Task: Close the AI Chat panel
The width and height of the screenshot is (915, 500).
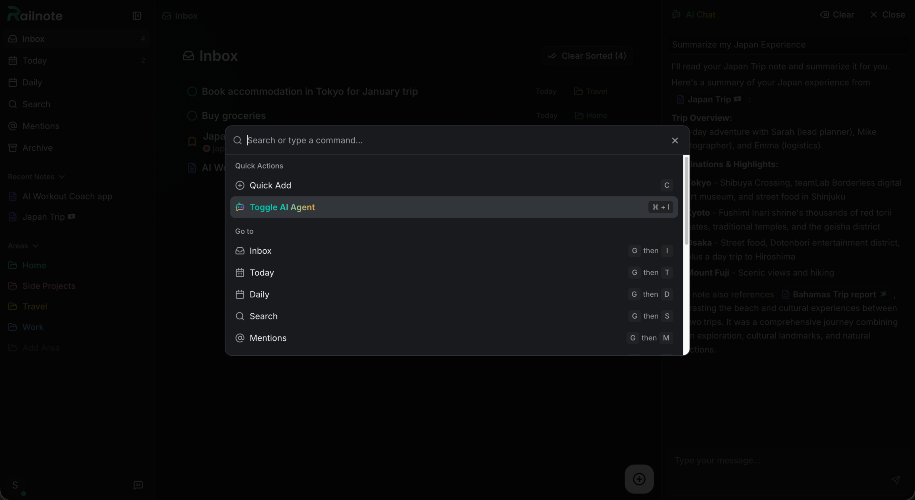Action: [887, 15]
